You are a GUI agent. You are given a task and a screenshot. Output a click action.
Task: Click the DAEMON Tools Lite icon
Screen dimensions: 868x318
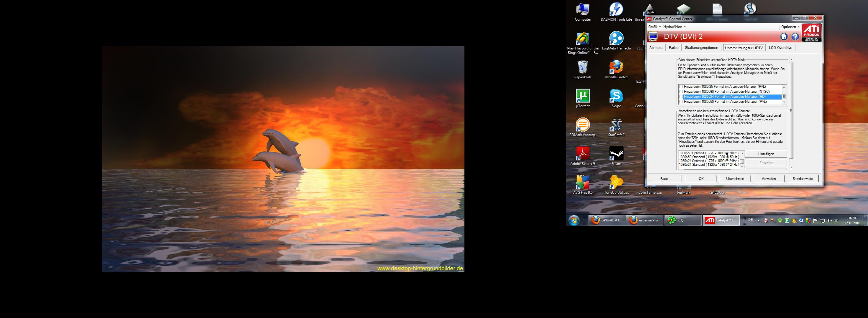point(616,10)
